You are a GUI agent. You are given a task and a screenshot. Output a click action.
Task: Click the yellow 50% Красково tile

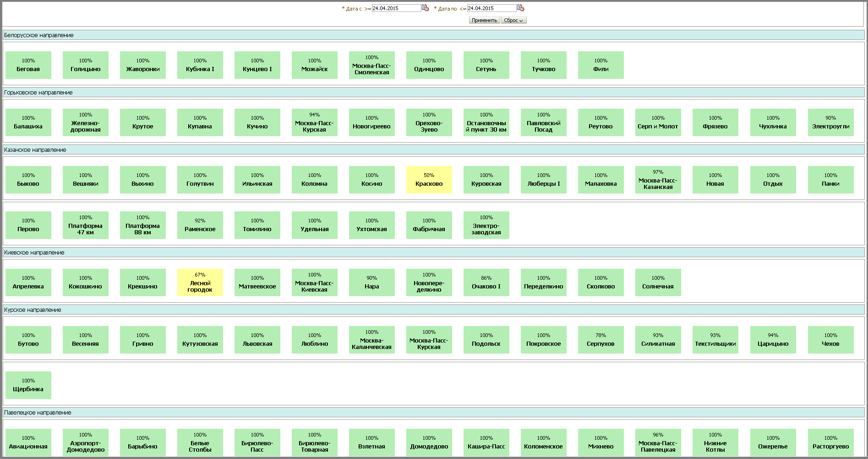tap(429, 180)
